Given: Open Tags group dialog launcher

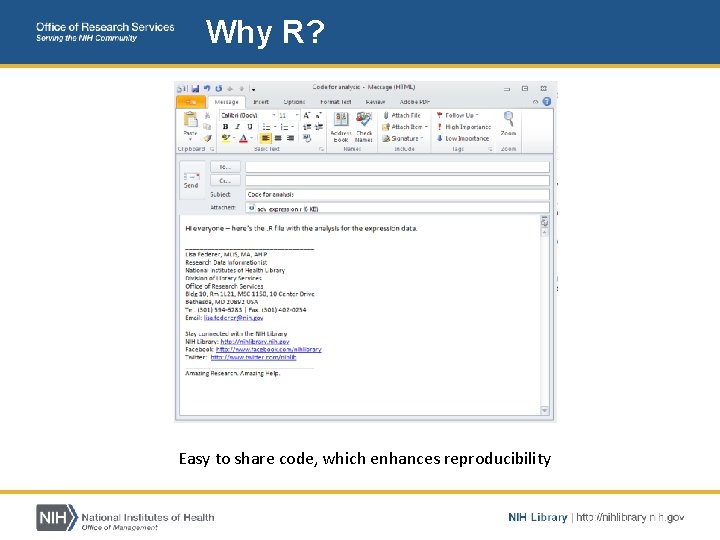Looking at the screenshot, I should (x=490, y=149).
